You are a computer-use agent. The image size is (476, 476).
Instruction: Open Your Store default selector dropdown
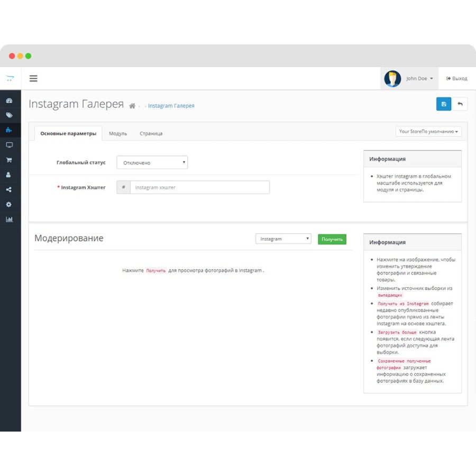428,132
